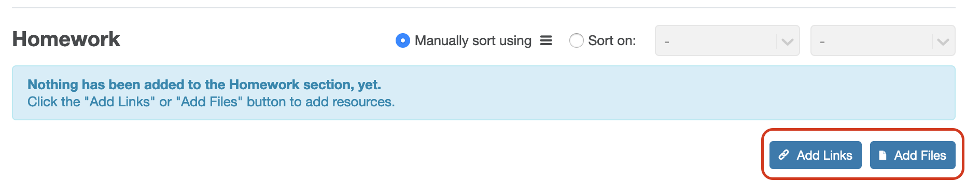This screenshot has width=980, height=195.
Task: Select the Sort on radio button
Action: 577,40
